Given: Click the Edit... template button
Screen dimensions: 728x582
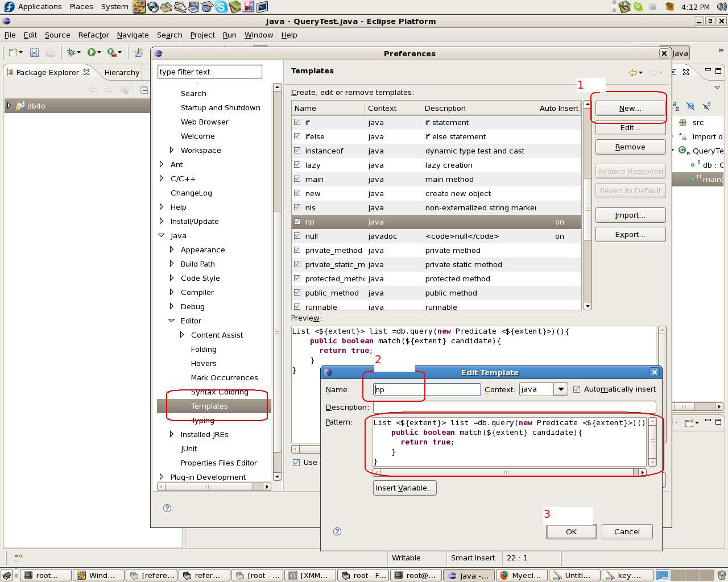Looking at the screenshot, I should coord(630,127).
